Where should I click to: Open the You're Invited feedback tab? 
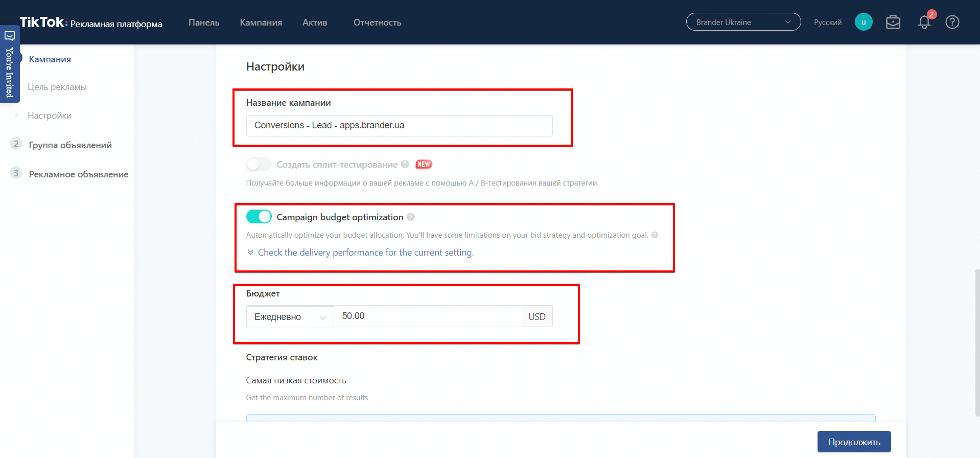click(x=10, y=64)
